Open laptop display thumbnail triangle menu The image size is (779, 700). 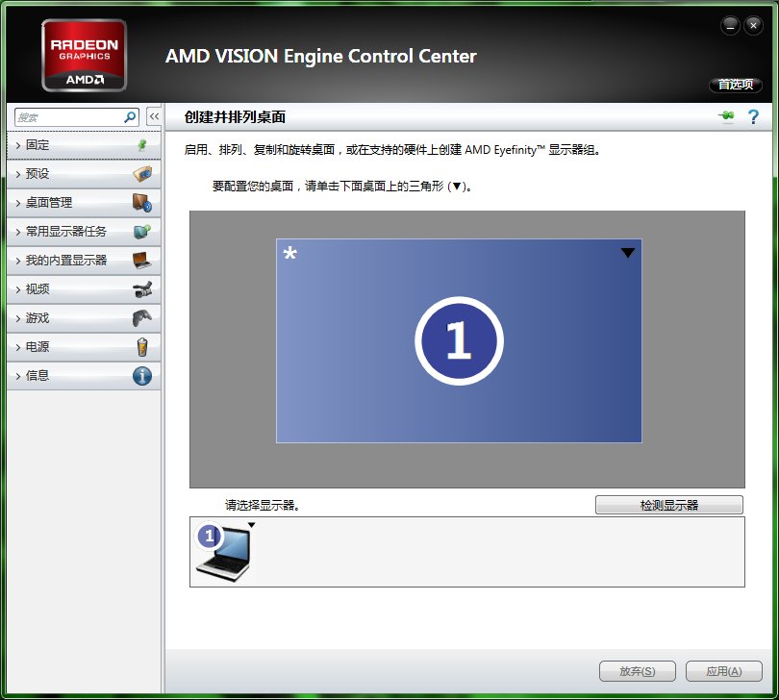251,525
